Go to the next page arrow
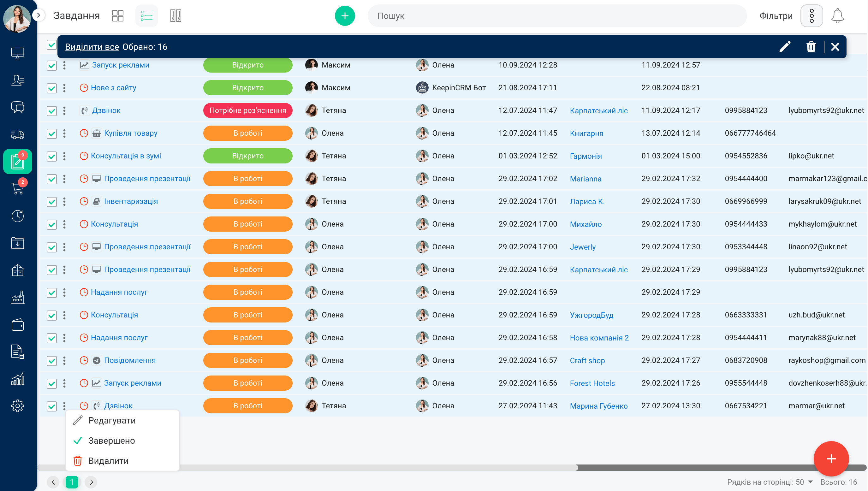Viewport: 868px width, 491px height. (91, 482)
